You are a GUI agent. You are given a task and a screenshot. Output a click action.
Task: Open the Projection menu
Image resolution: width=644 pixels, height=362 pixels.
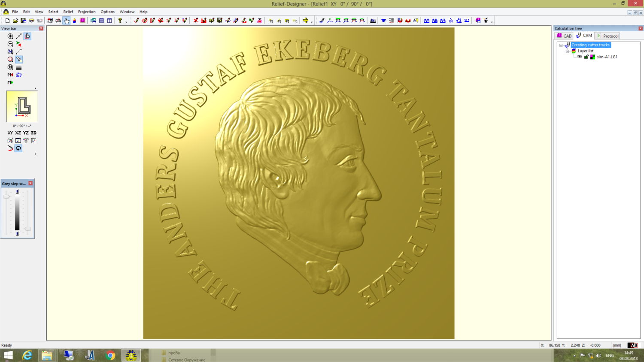pos(87,12)
